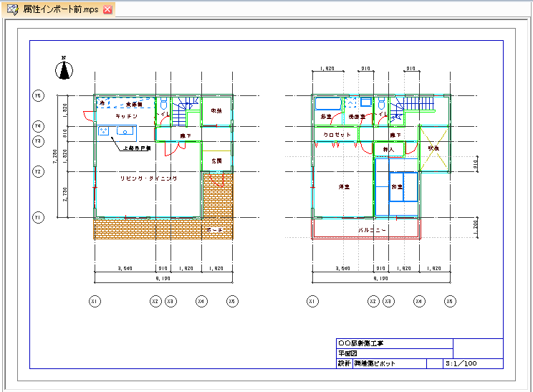
Task: Click the refrigerator 冷 dashed symbol
Action: pyautogui.click(x=103, y=102)
